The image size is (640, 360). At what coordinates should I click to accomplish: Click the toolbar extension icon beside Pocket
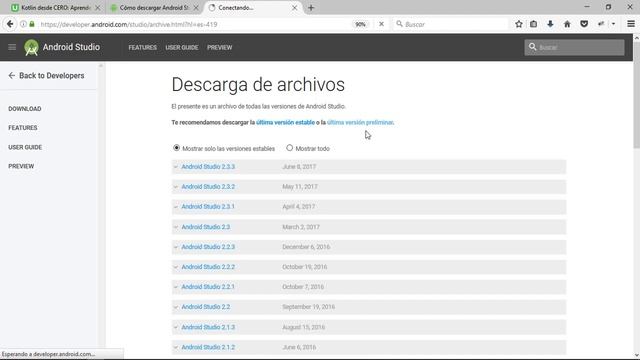pos(601,24)
